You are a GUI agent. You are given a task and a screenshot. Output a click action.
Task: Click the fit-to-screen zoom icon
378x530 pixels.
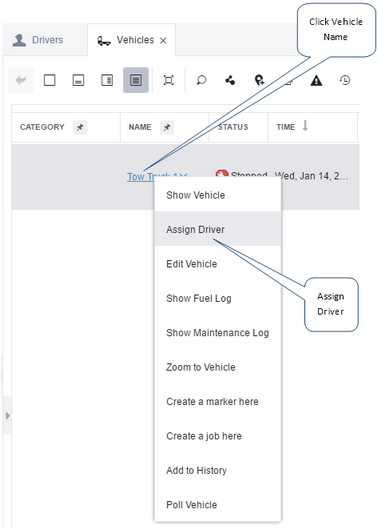[x=168, y=80]
